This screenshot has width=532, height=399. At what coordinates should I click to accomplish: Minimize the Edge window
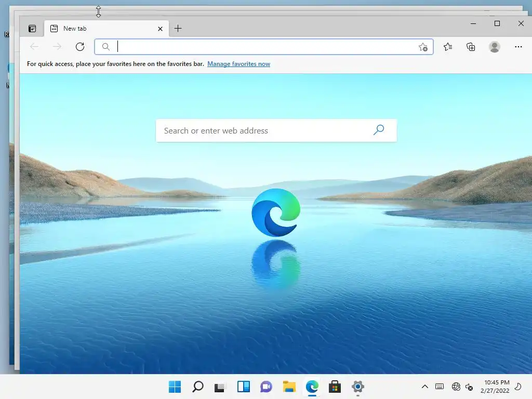[x=473, y=23]
